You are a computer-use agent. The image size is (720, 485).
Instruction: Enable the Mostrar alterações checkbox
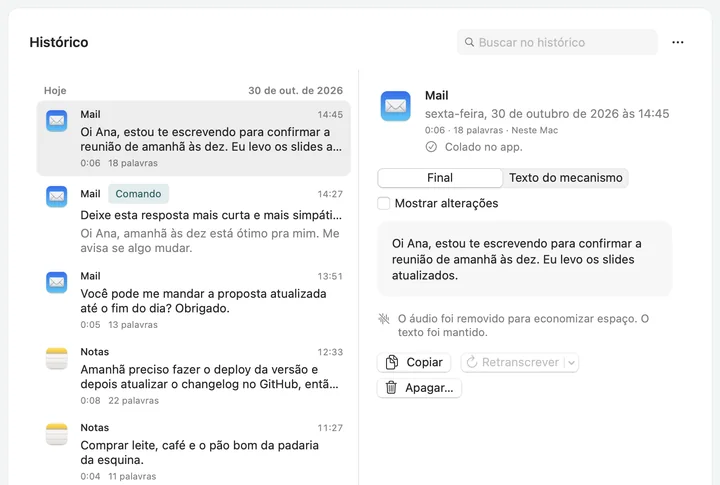pos(383,203)
